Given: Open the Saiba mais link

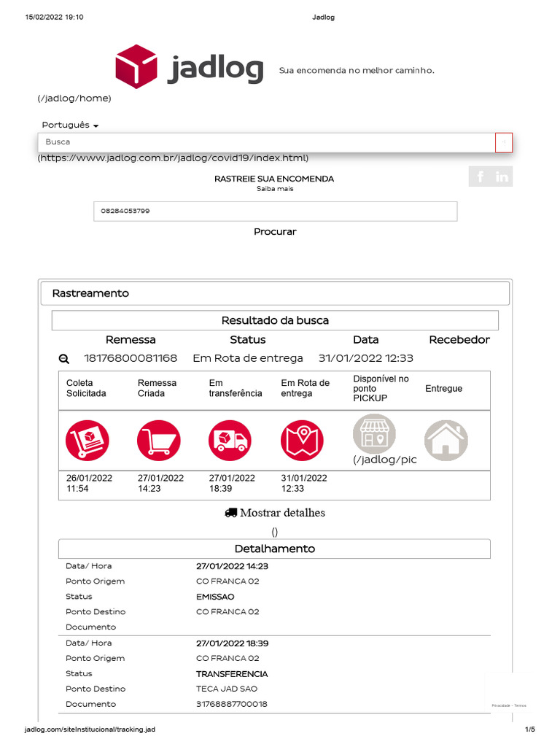Looking at the screenshot, I should coord(274,189).
